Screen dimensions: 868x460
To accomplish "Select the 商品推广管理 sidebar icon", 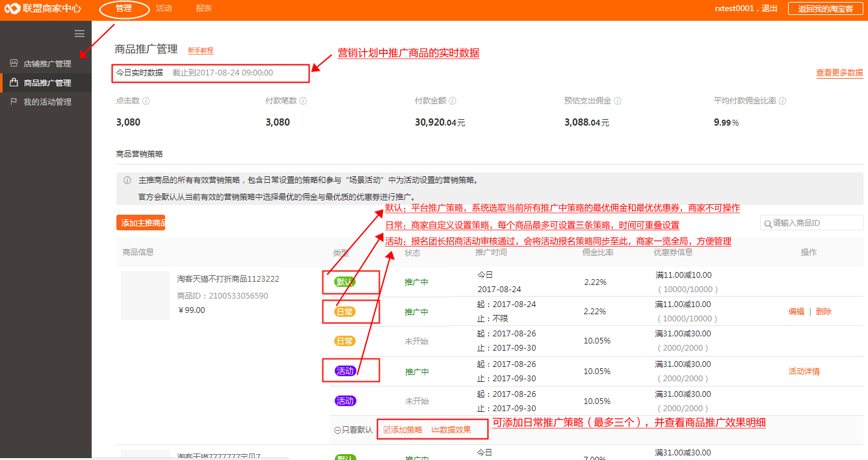I will pyautogui.click(x=14, y=83).
